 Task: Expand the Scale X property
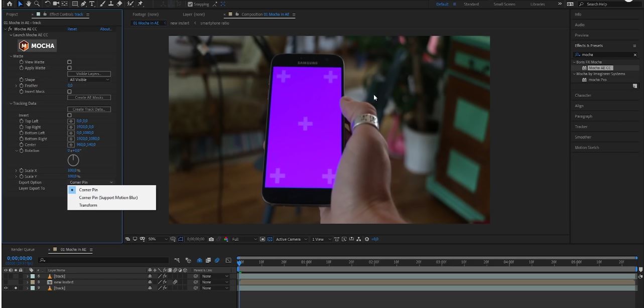pyautogui.click(x=16, y=171)
